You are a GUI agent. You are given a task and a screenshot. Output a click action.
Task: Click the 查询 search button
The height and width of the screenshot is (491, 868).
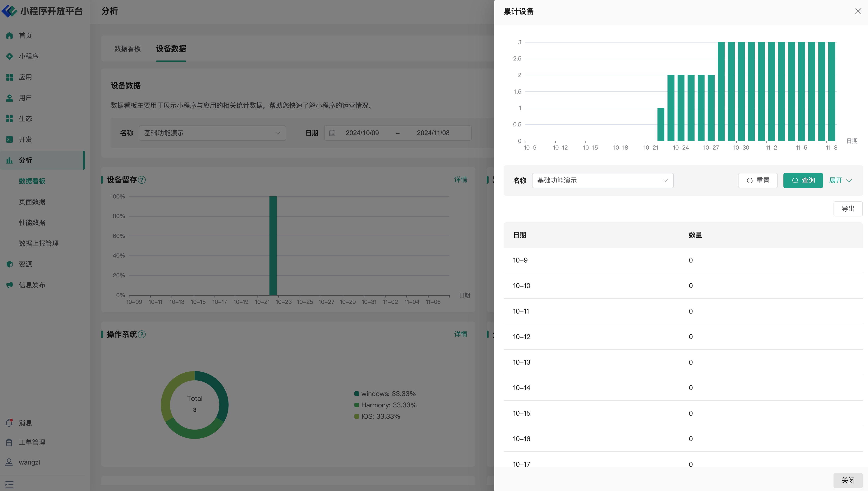point(803,181)
